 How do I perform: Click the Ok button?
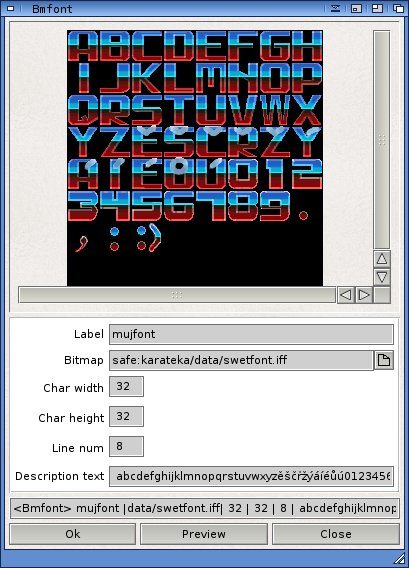coord(72,534)
